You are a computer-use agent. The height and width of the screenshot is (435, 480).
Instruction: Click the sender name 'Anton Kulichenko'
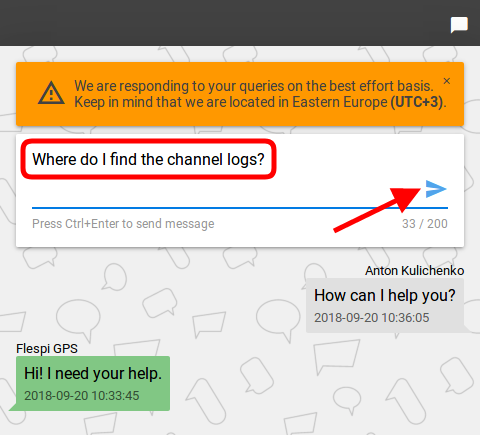(x=414, y=271)
